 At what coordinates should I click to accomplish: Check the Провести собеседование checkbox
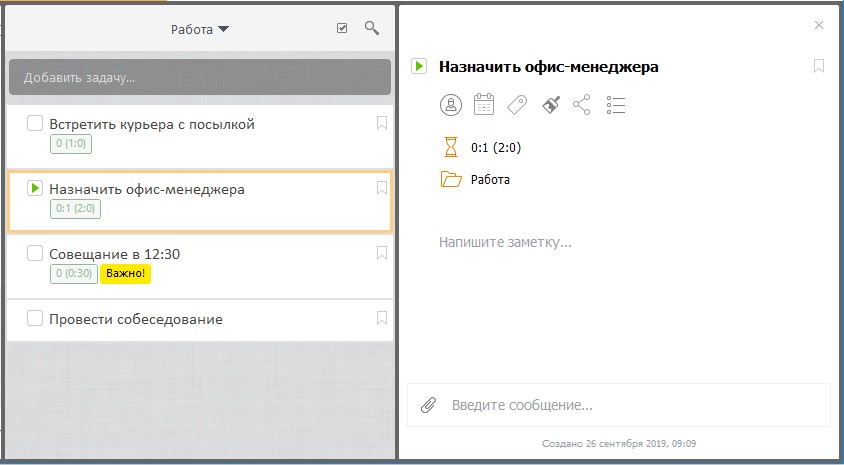pos(35,318)
